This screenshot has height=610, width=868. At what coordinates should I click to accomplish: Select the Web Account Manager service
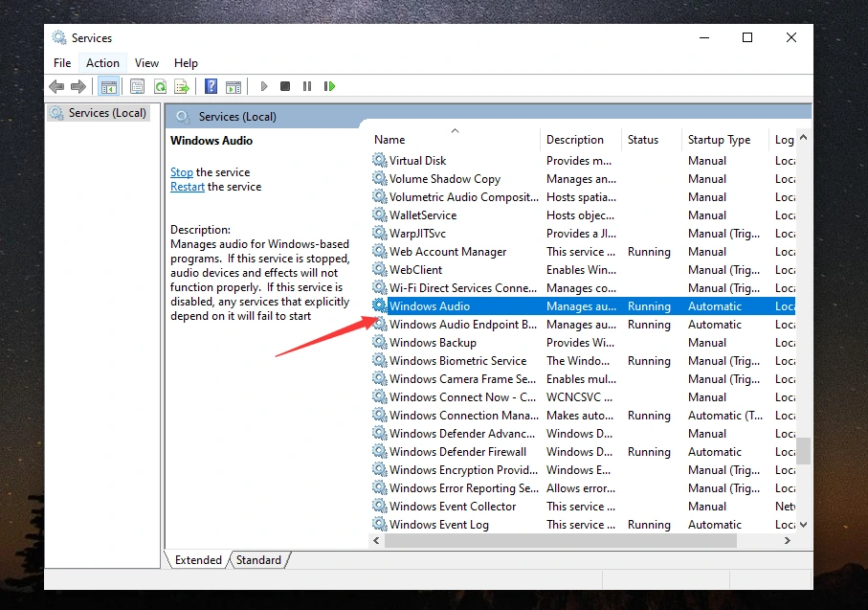pos(583,252)
